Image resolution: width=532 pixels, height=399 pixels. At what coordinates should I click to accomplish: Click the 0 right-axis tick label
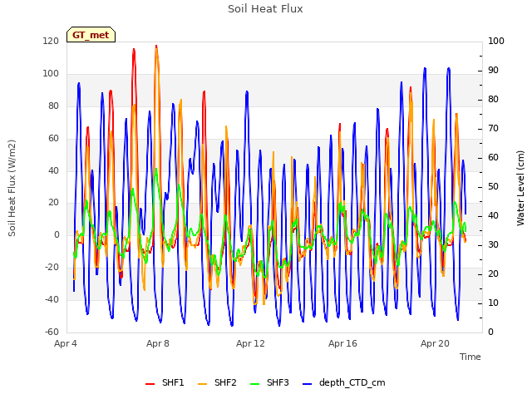tap(490, 332)
